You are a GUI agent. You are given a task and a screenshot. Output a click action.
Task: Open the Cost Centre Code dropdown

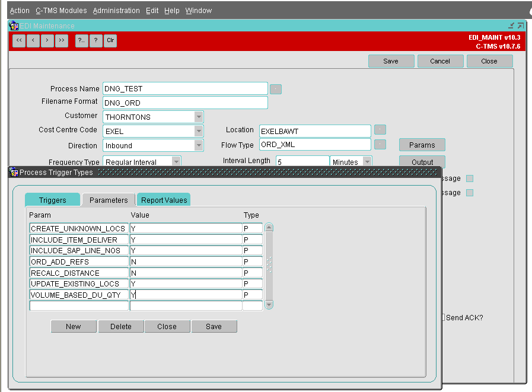click(x=199, y=131)
